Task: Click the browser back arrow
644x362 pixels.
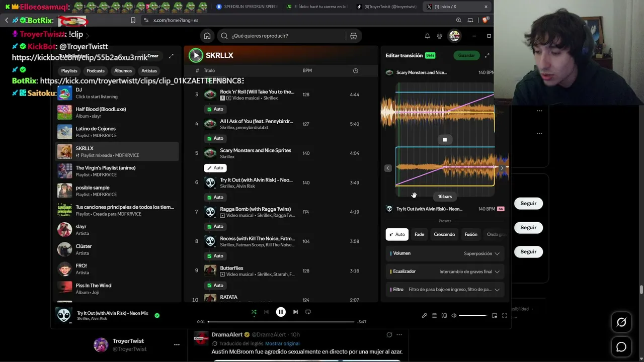Action: pyautogui.click(x=7, y=20)
